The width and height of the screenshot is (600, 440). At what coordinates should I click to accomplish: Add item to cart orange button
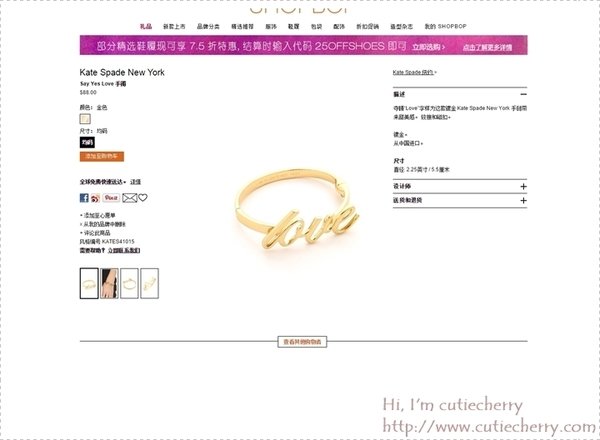[102, 156]
